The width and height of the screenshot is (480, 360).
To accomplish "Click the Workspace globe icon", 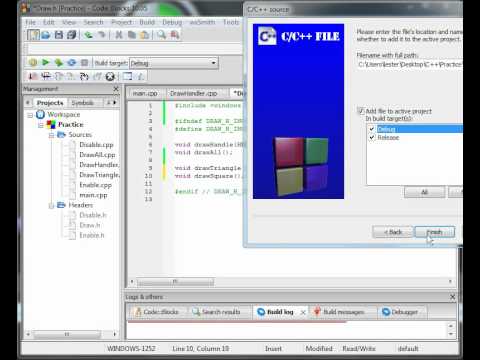I will pyautogui.click(x=40, y=114).
